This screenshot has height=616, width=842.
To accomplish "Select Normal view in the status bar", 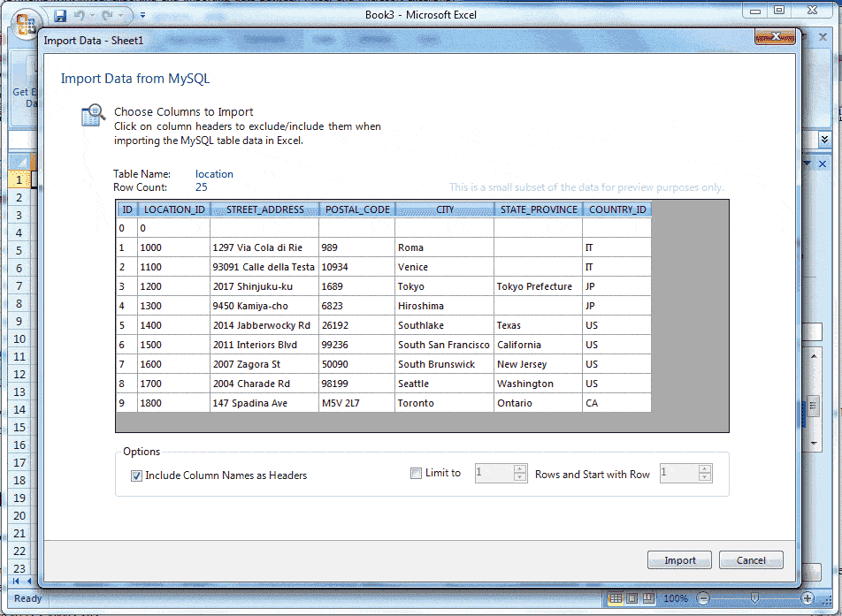I will click(x=616, y=598).
